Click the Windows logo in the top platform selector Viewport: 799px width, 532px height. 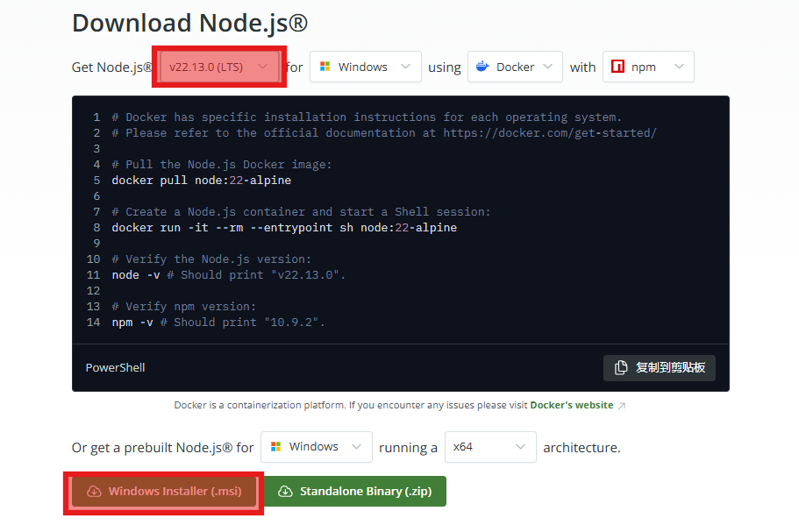pyautogui.click(x=325, y=67)
